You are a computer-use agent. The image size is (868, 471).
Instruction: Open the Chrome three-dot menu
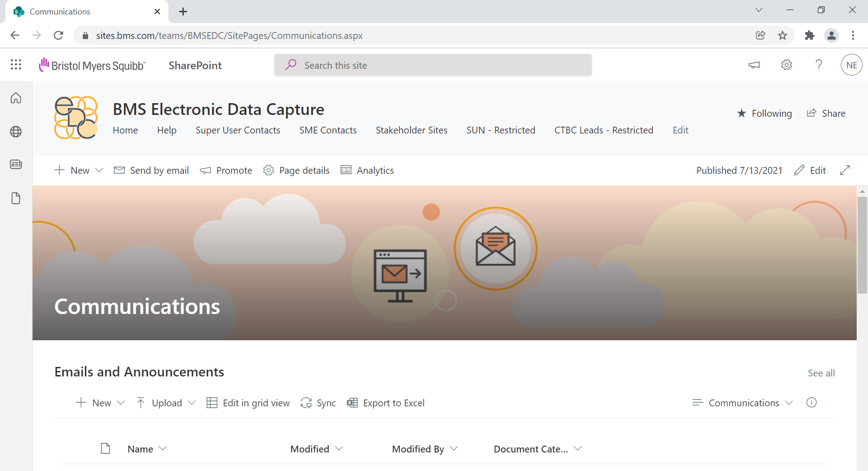click(853, 35)
